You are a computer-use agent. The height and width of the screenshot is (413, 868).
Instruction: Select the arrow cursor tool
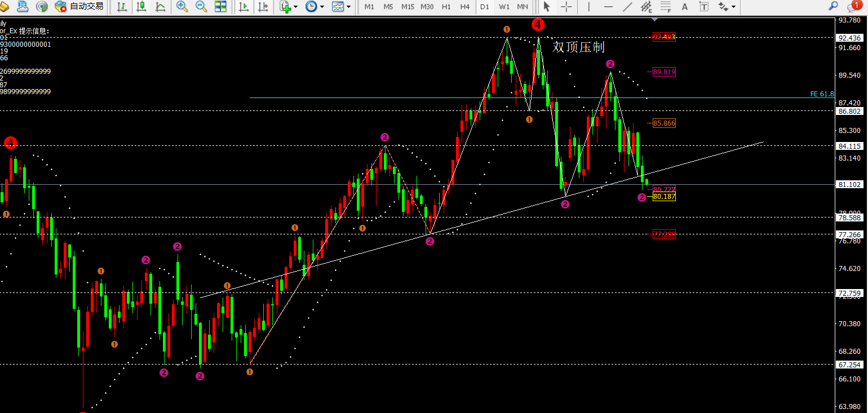(x=547, y=7)
